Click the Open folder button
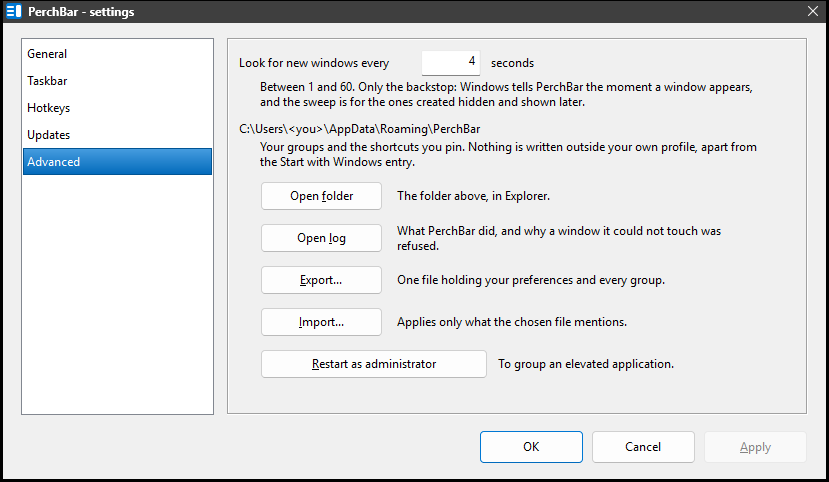Viewport: 829px width, 482px height. click(321, 196)
